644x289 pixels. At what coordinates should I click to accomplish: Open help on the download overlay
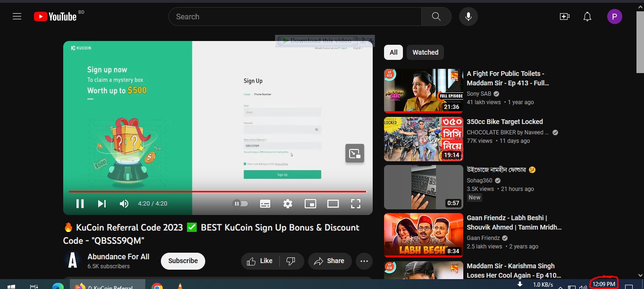pyautogui.click(x=363, y=40)
